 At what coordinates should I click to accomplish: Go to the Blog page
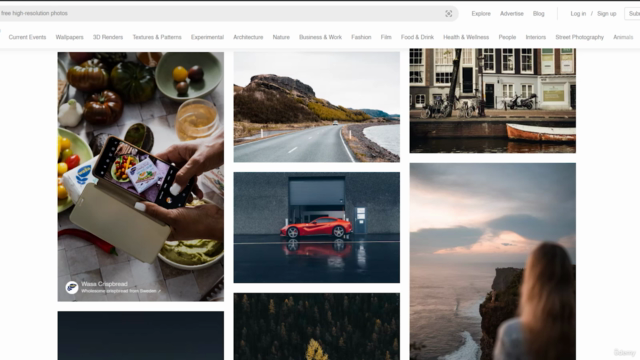538,13
